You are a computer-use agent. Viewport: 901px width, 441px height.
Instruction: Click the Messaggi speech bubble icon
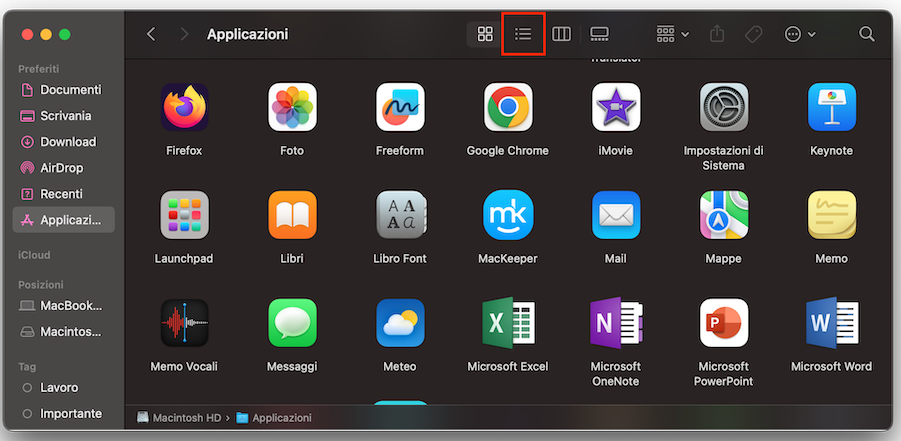tap(292, 323)
